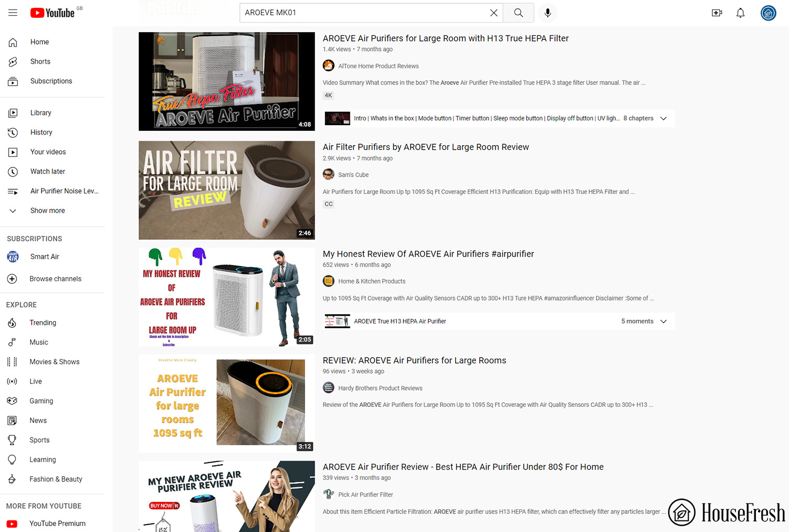Clear the search box with the X

pyautogui.click(x=493, y=13)
